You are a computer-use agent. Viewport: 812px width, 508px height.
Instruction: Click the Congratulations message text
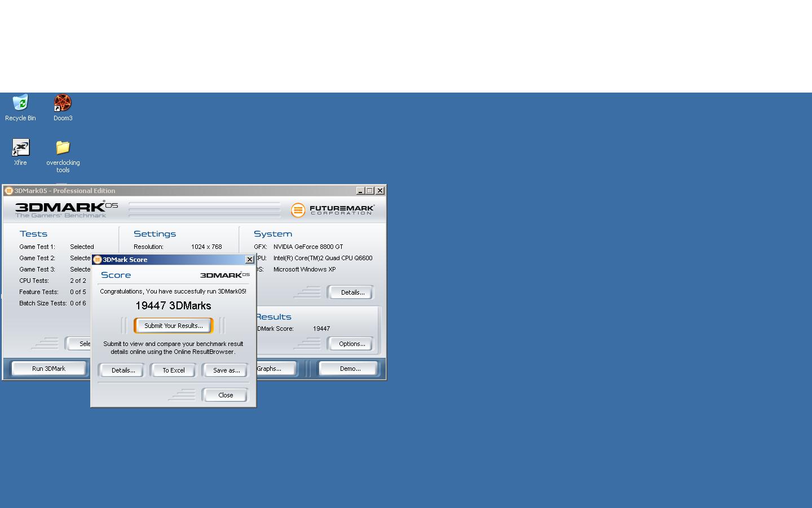pos(173,291)
